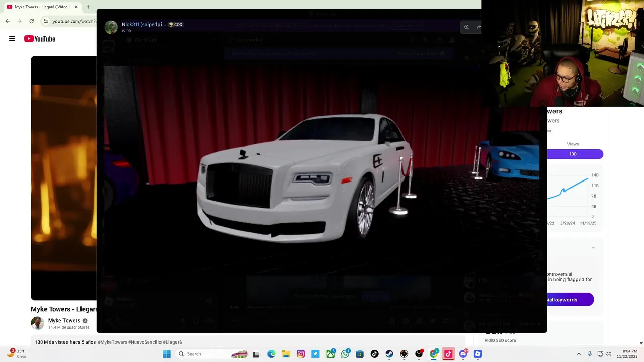Screen dimensions: 644x362
Task: Open Myke Towers channel avatar below video
Action: pyautogui.click(x=37, y=323)
